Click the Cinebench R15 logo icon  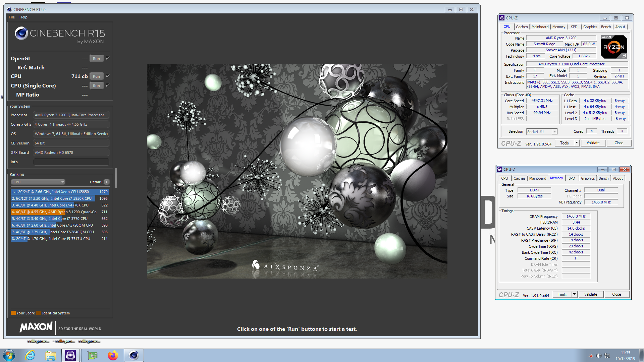(21, 33)
